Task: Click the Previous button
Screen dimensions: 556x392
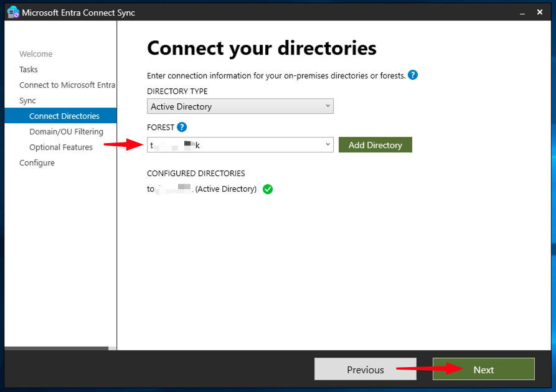Action: [x=365, y=370]
